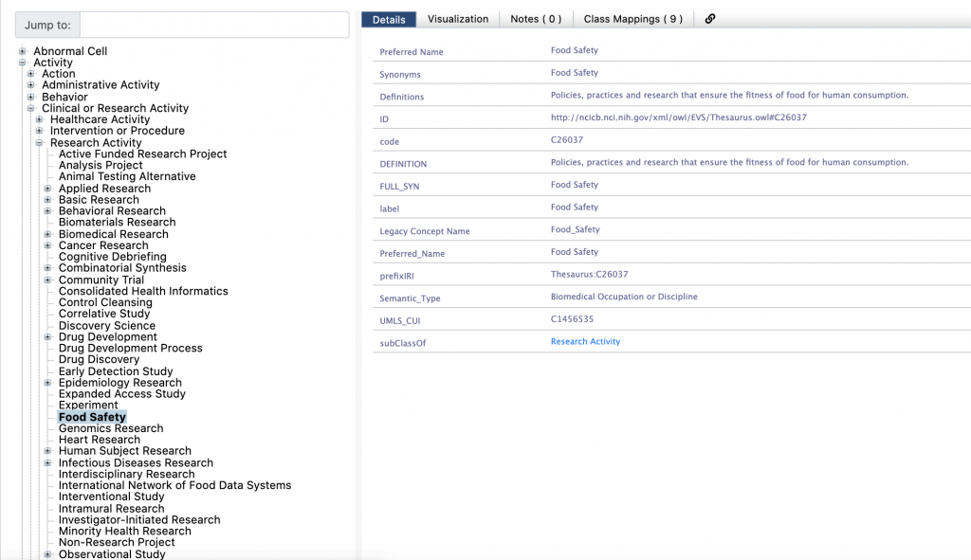971x560 pixels.
Task: Select highlighted Food Safety tree item
Action: point(92,417)
